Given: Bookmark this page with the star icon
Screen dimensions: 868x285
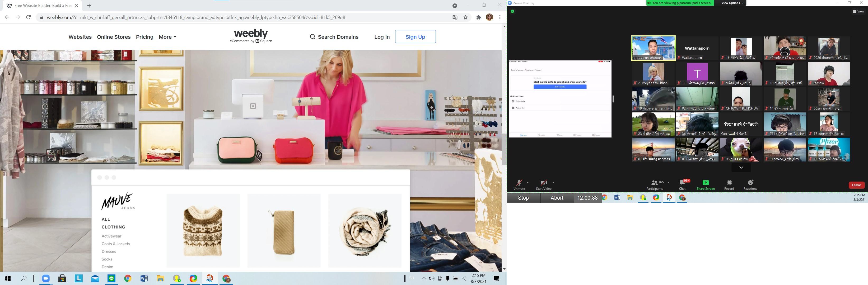Looking at the screenshot, I should click(466, 17).
